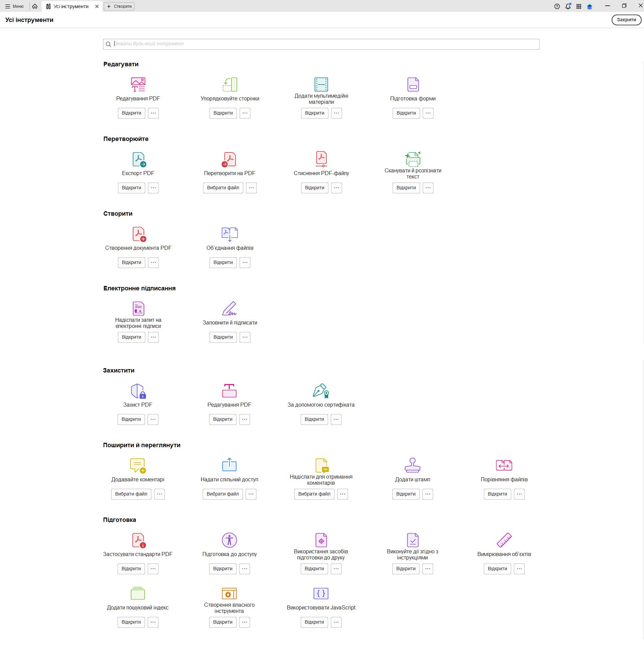
Task: Open the Меню hamburger menu
Action: [7, 6]
